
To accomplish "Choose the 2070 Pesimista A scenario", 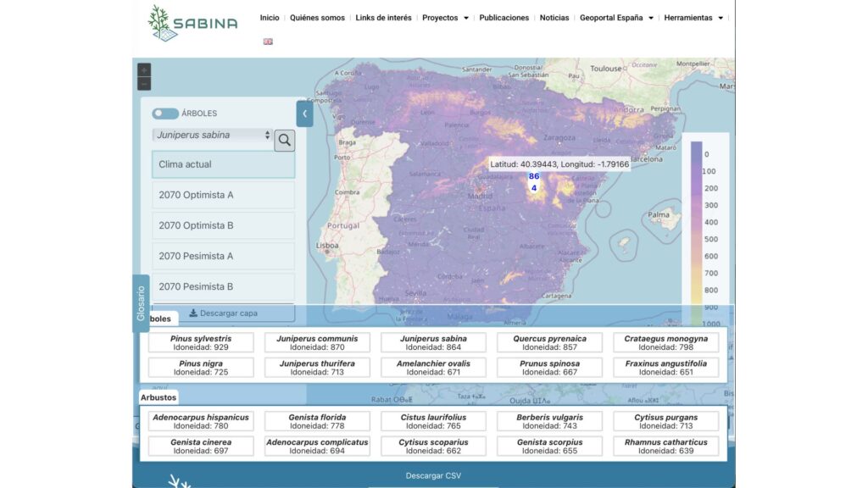I will tap(224, 256).
